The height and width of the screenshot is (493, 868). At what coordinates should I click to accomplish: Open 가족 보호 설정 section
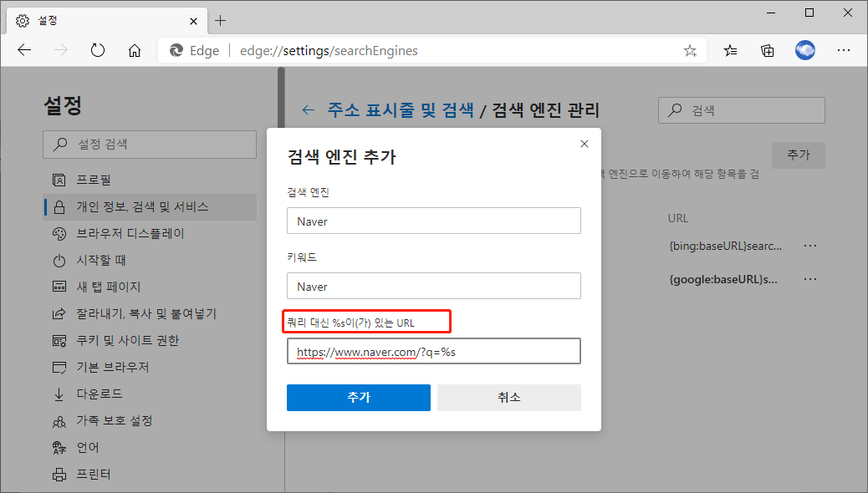(150, 420)
